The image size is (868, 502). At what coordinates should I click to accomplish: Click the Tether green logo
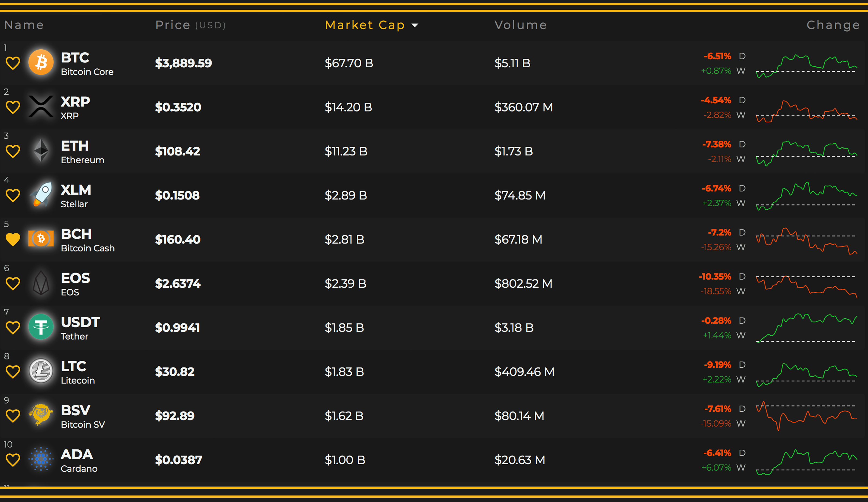41,327
